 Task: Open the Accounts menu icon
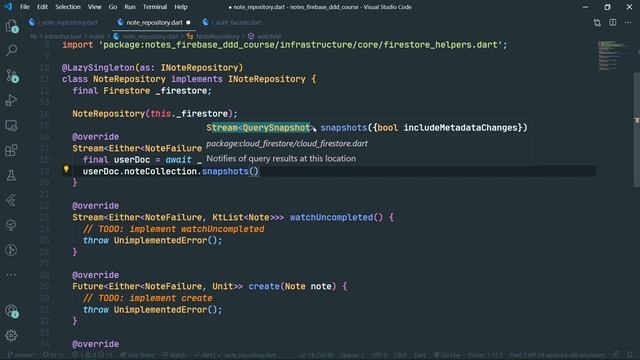[x=11, y=311]
